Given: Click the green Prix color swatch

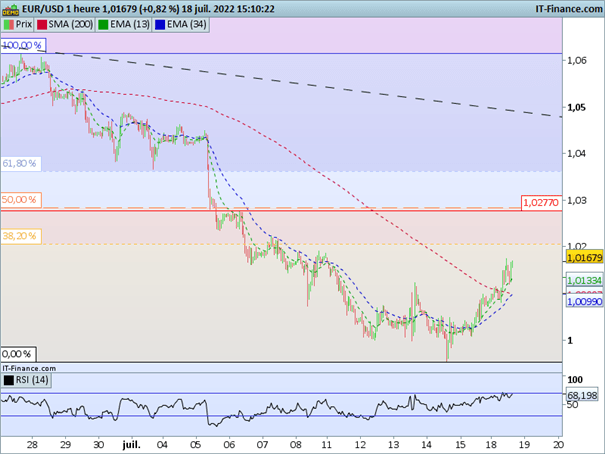Looking at the screenshot, I should pos(8,25).
